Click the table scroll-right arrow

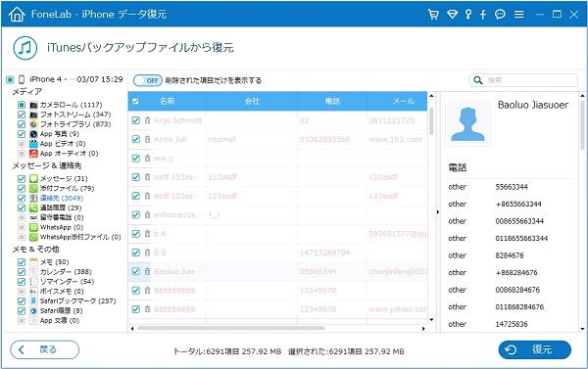[x=423, y=329]
